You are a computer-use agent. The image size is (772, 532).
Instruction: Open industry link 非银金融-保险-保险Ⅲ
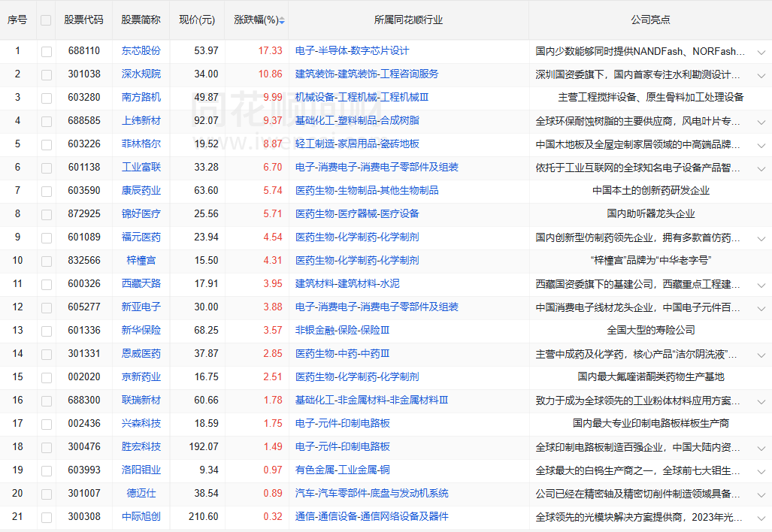pos(342,330)
